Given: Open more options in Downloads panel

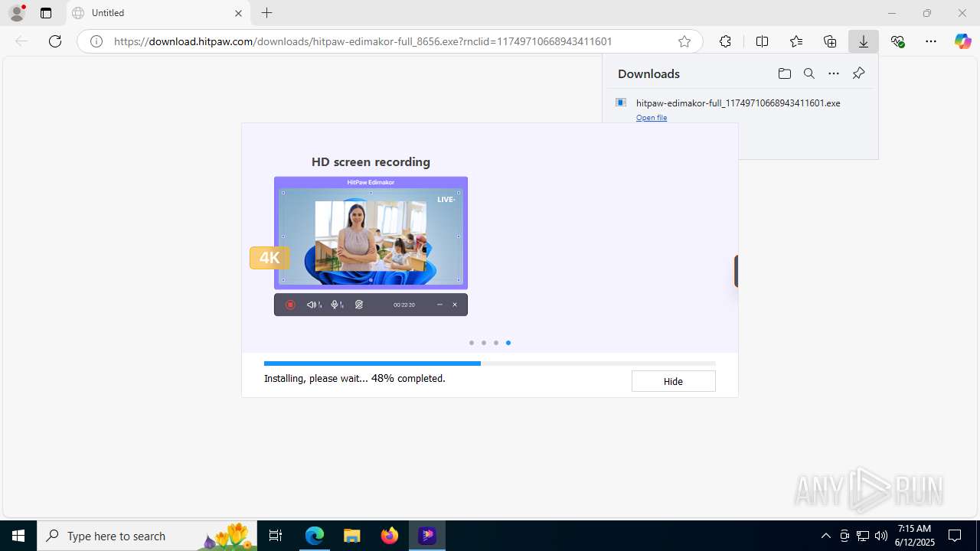Looking at the screenshot, I should (834, 73).
